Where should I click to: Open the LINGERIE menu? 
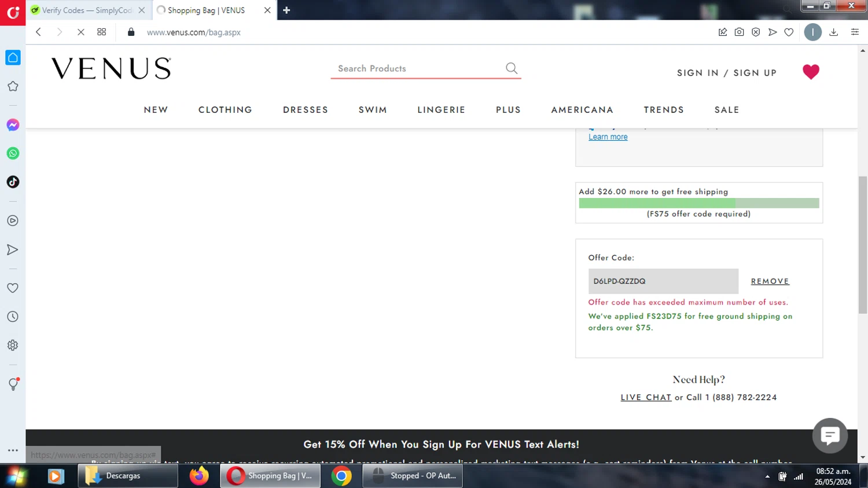point(442,110)
